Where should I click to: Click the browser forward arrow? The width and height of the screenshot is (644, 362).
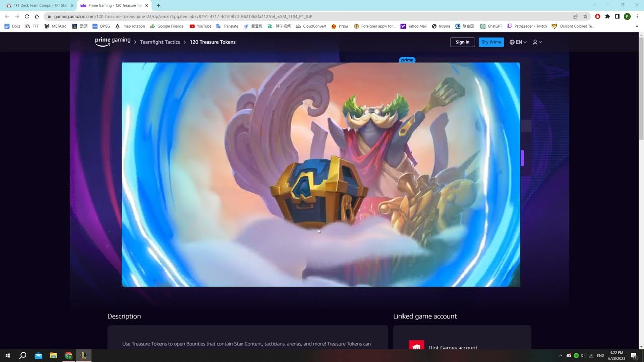coord(17,16)
